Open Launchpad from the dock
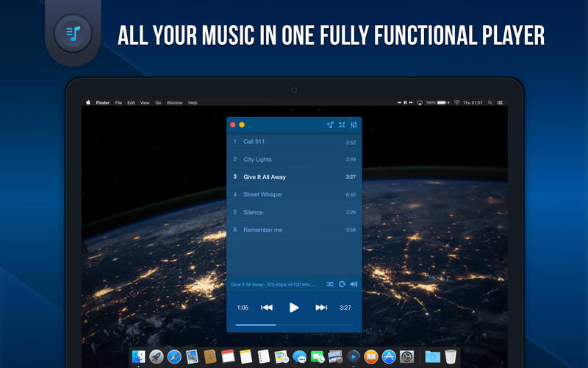Viewport: 588px width, 368px height. tap(157, 356)
